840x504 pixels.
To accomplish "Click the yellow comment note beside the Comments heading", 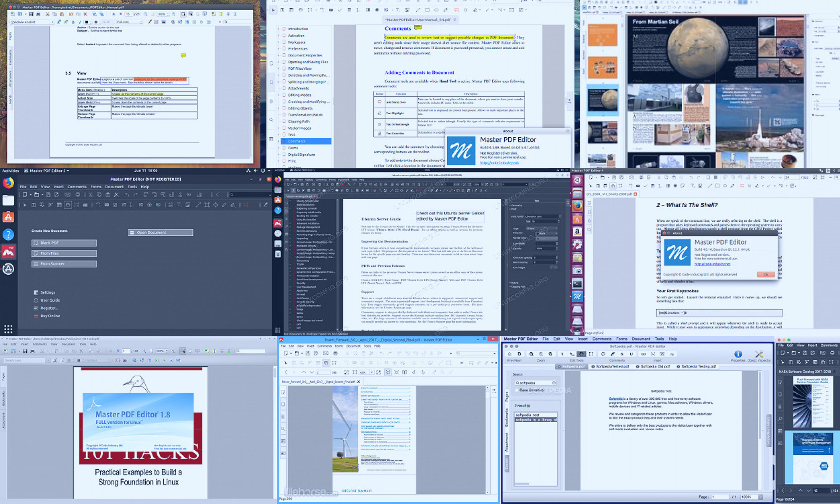I will pyautogui.click(x=417, y=28).
